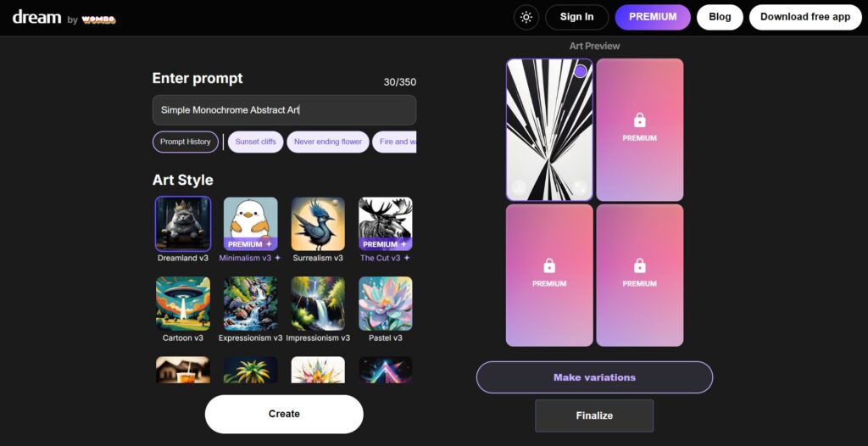Viewport: 868px width, 446px height.
Task: Select the Dreamland v3 art style
Action: 183,224
